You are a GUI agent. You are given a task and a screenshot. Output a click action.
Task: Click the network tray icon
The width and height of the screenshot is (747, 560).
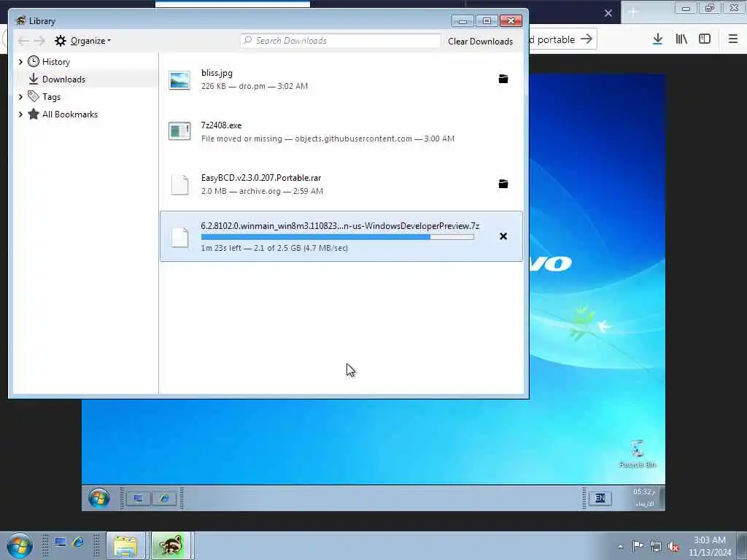[656, 546]
